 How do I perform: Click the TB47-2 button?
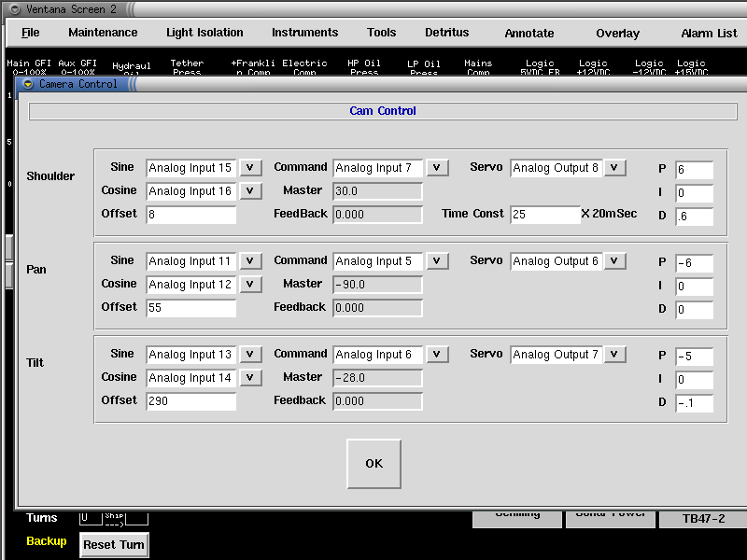click(x=703, y=519)
